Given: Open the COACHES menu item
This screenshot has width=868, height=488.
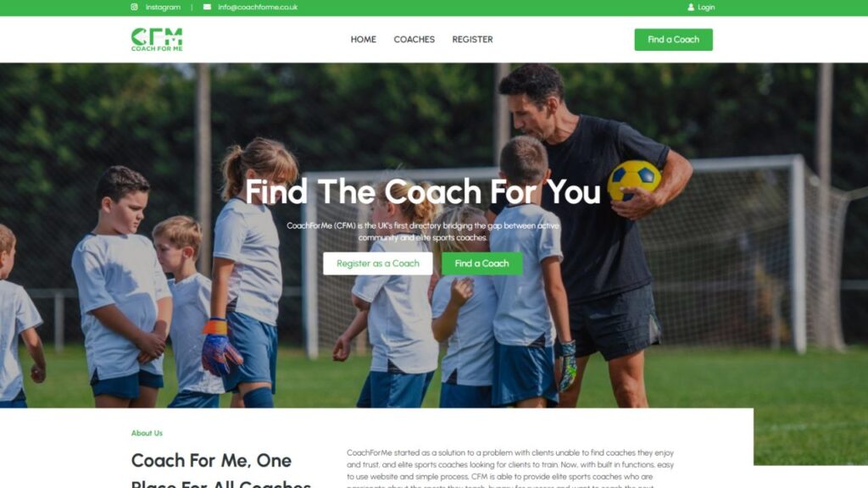Looking at the screenshot, I should (414, 39).
